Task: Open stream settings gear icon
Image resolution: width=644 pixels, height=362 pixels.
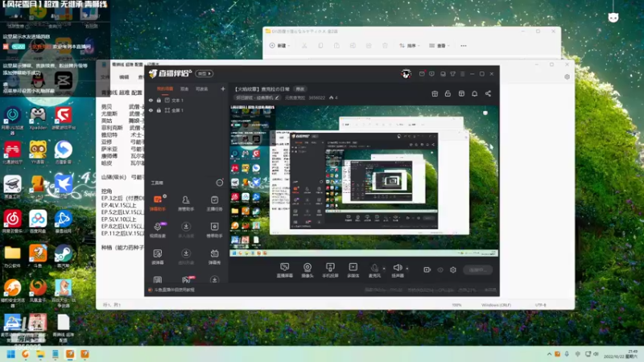Action: point(453,269)
